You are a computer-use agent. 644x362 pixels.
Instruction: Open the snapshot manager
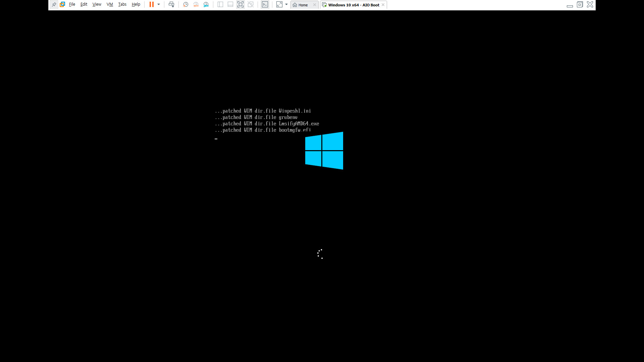click(206, 5)
